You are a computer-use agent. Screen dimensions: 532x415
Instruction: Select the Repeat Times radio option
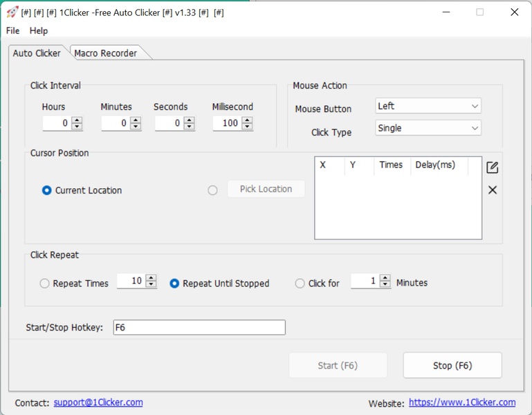tap(45, 284)
